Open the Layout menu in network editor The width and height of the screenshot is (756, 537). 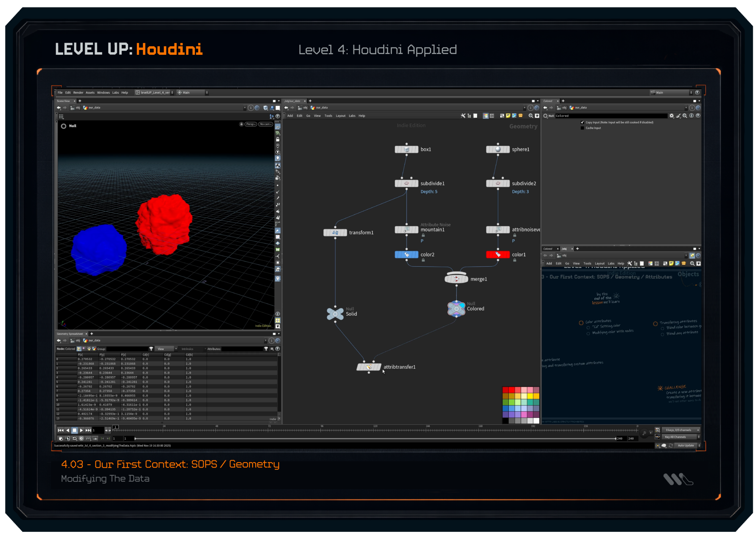tap(340, 116)
